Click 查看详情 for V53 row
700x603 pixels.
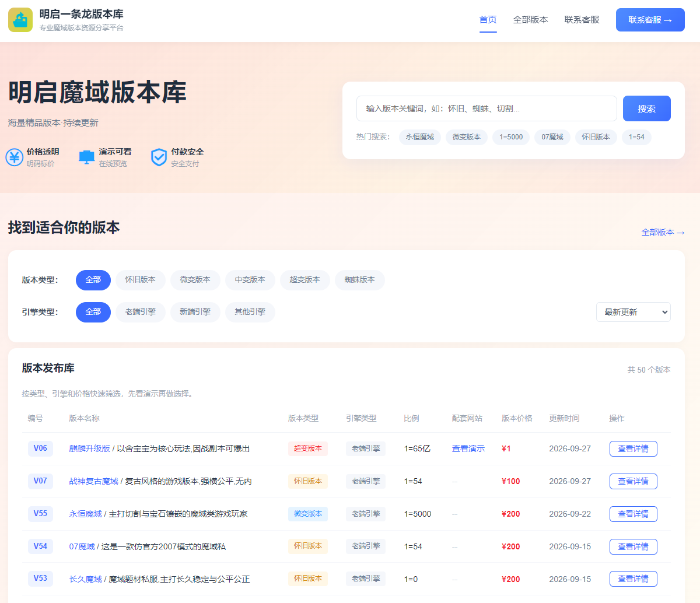pyautogui.click(x=633, y=579)
